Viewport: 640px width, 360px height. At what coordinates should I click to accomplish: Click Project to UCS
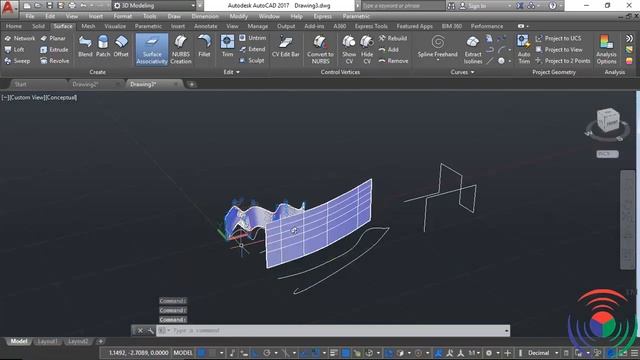pyautogui.click(x=558, y=38)
